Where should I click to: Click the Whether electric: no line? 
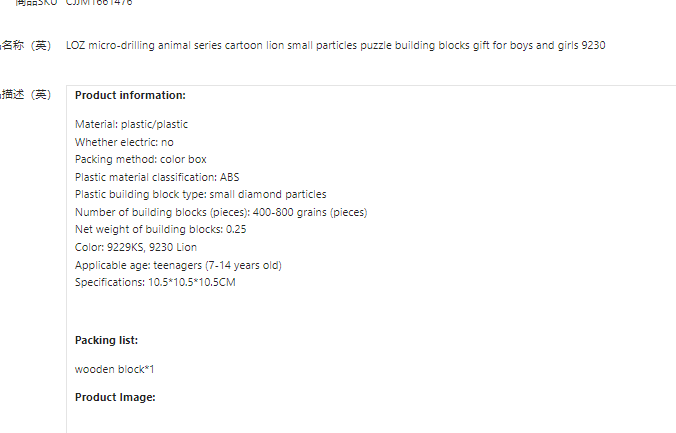[x=124, y=142]
